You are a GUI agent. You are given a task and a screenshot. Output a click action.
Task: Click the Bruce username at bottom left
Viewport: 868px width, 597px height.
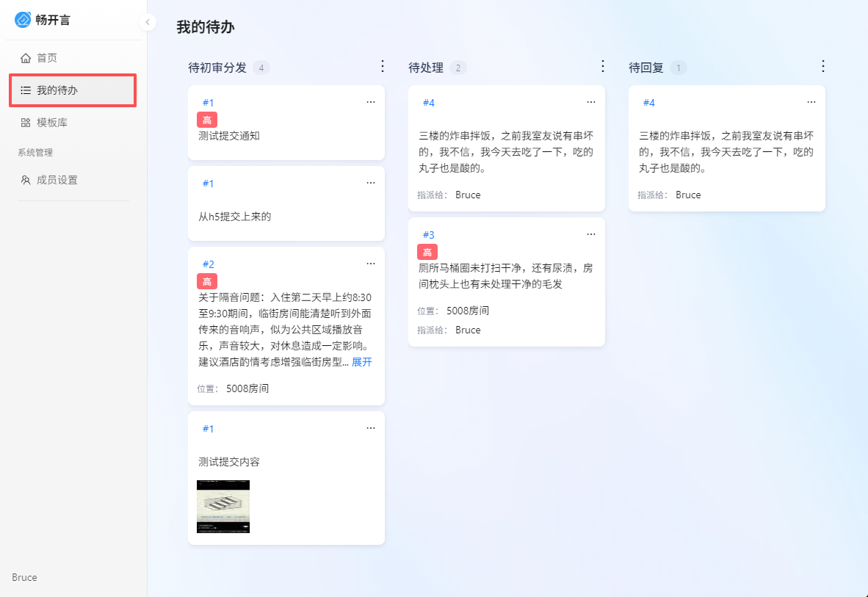(x=24, y=577)
